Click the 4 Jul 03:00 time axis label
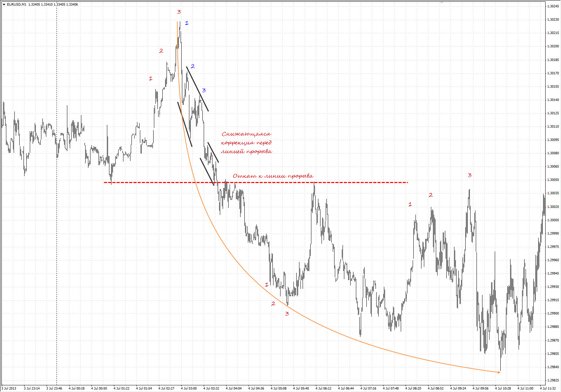 [x=189, y=388]
